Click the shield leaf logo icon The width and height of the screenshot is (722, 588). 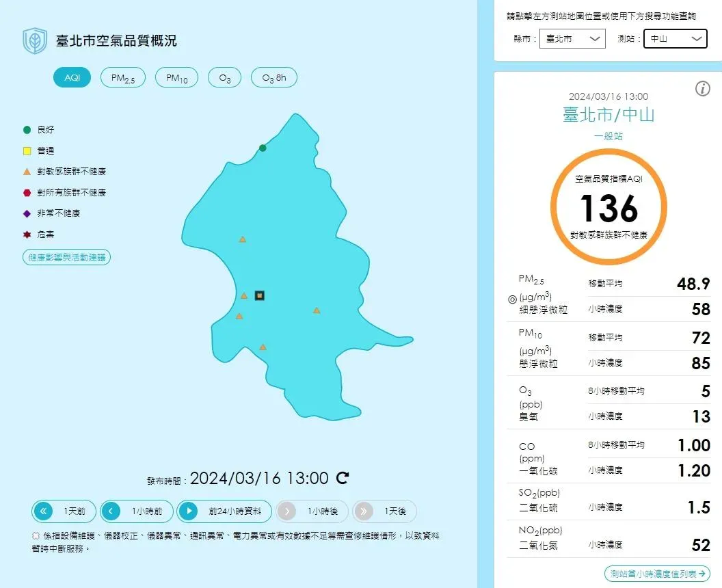[x=35, y=40]
